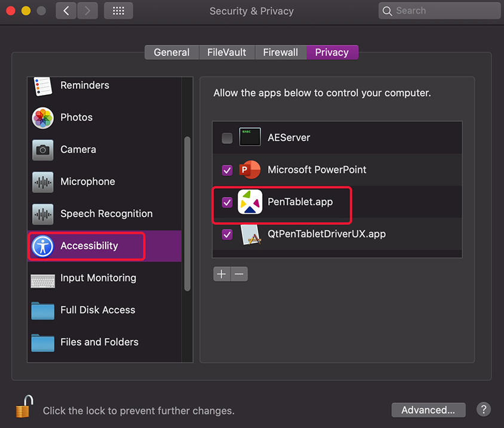Choose the Files and Folders label
Screen dimensions: 504x428
click(99, 342)
